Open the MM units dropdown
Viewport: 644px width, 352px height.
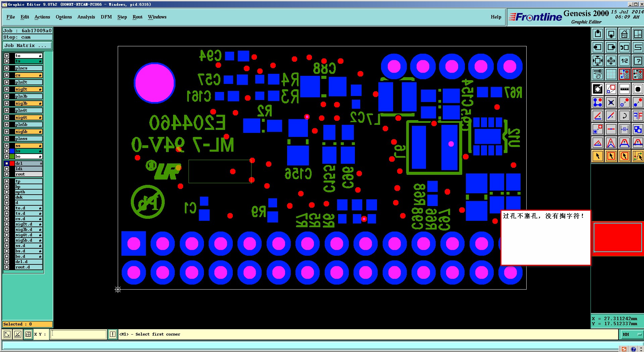(x=632, y=335)
